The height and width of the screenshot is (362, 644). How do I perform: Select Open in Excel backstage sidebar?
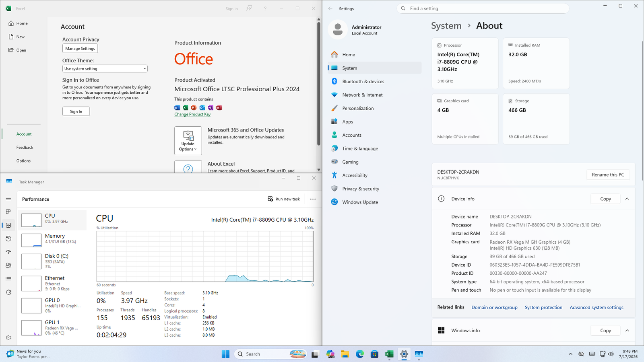tap(18, 50)
